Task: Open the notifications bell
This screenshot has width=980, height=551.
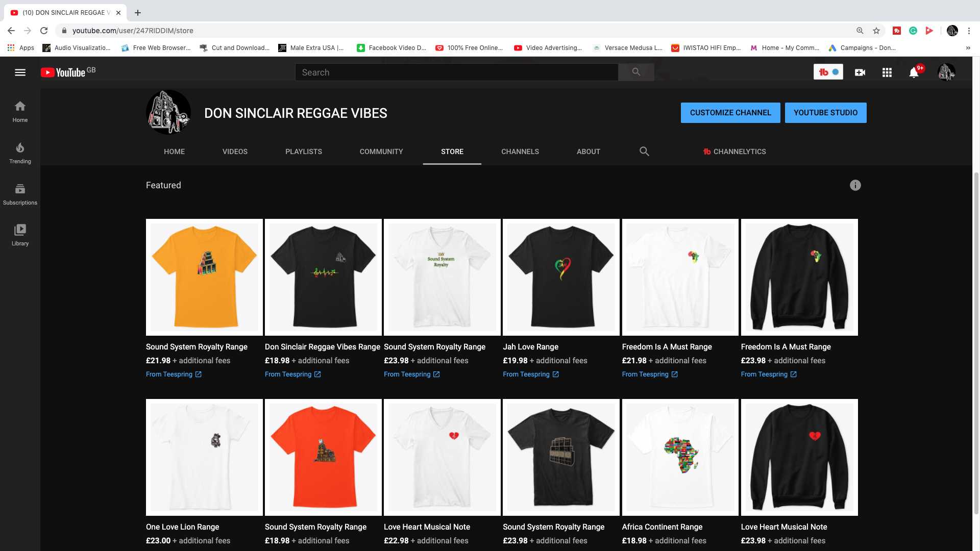Action: pyautogui.click(x=914, y=72)
